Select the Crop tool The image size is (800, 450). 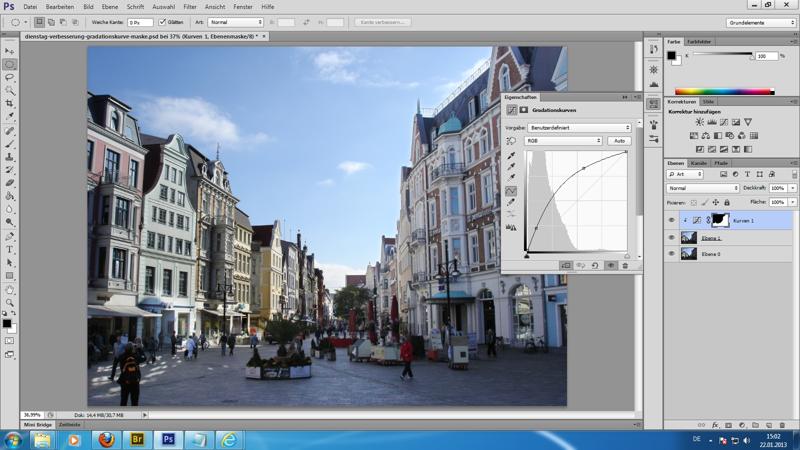tap(10, 103)
